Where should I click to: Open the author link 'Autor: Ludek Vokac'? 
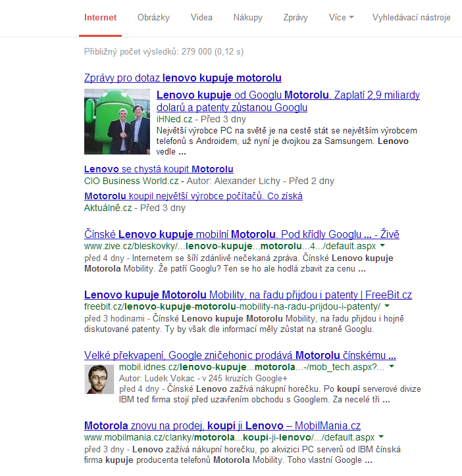[157, 379]
